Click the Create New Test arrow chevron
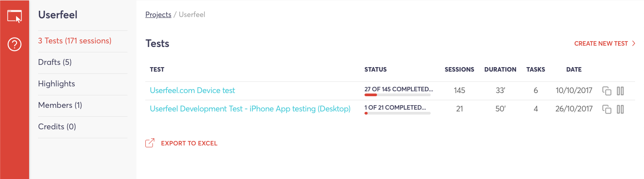Screen dimensions: 644x179 click(634, 44)
